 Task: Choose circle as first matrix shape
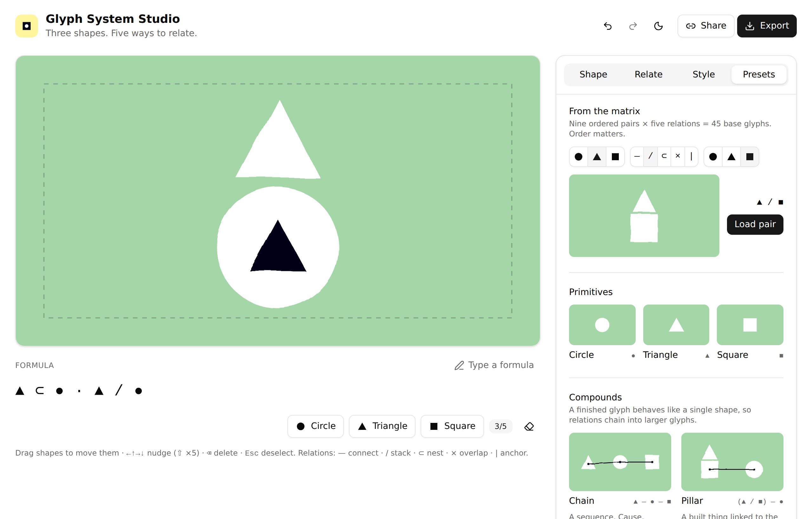579,157
